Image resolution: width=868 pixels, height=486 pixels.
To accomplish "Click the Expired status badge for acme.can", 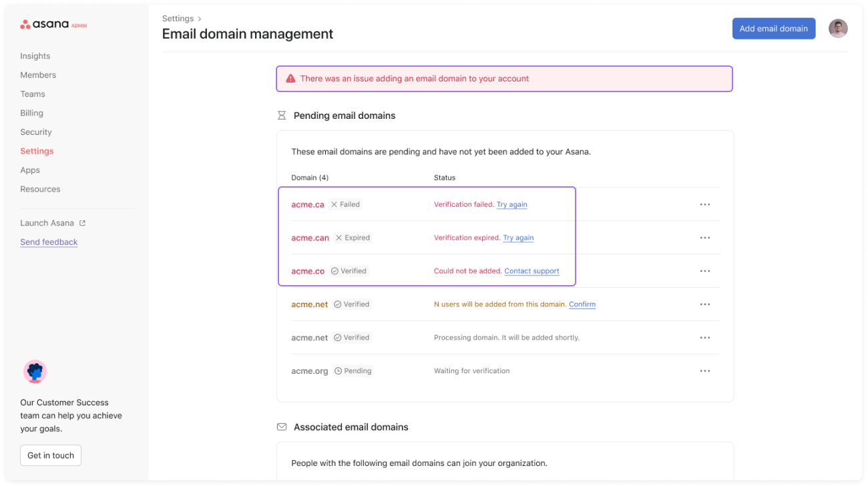I will 353,238.
